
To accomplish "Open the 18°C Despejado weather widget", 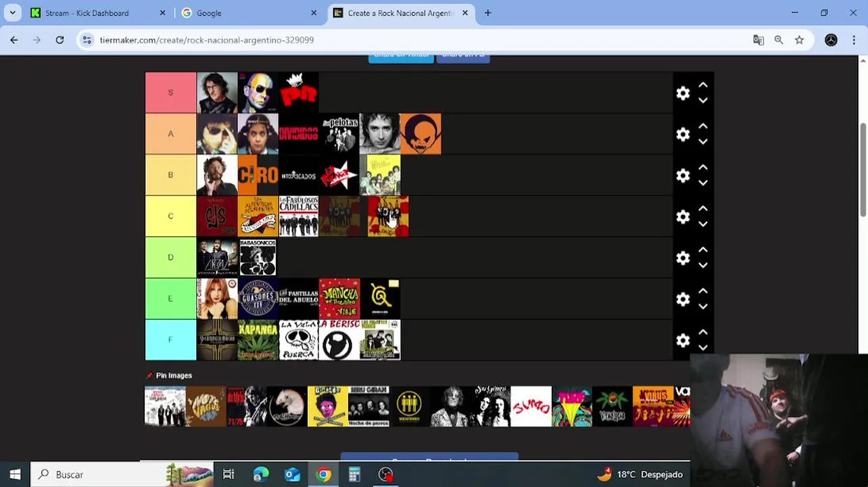I will point(639,474).
